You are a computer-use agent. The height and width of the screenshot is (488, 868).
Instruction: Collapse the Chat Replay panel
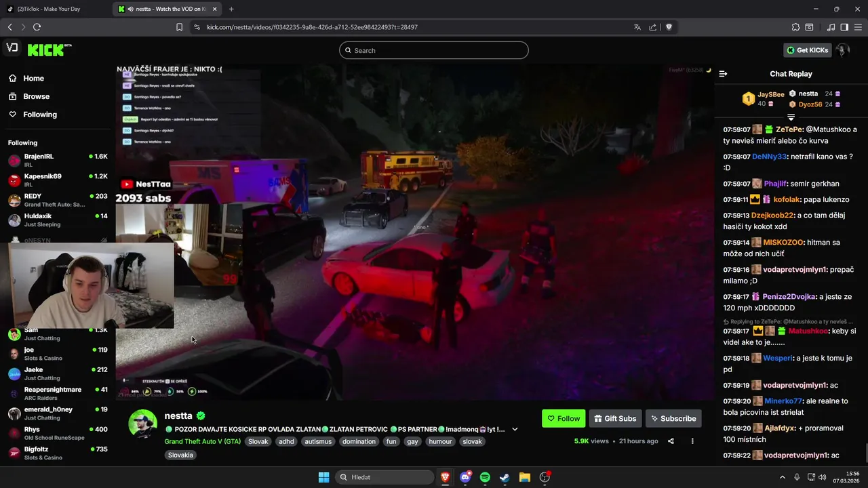point(723,74)
